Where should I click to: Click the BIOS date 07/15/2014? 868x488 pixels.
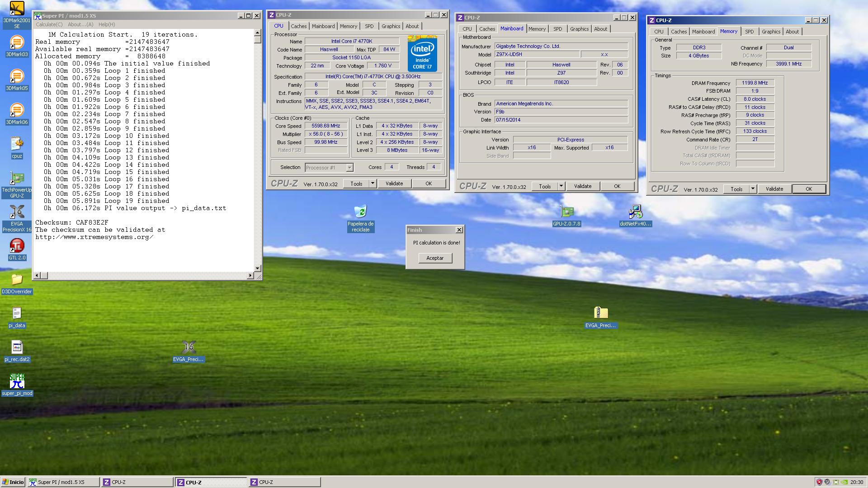tap(561, 120)
